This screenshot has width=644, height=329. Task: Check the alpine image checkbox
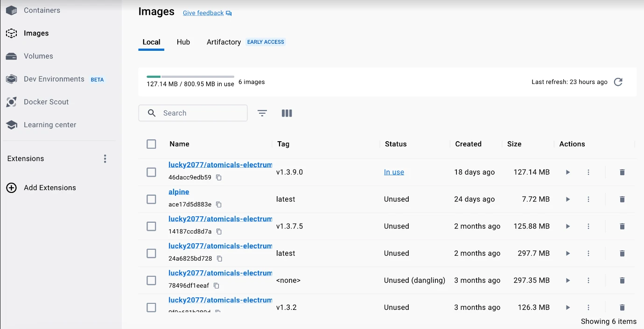tap(151, 199)
